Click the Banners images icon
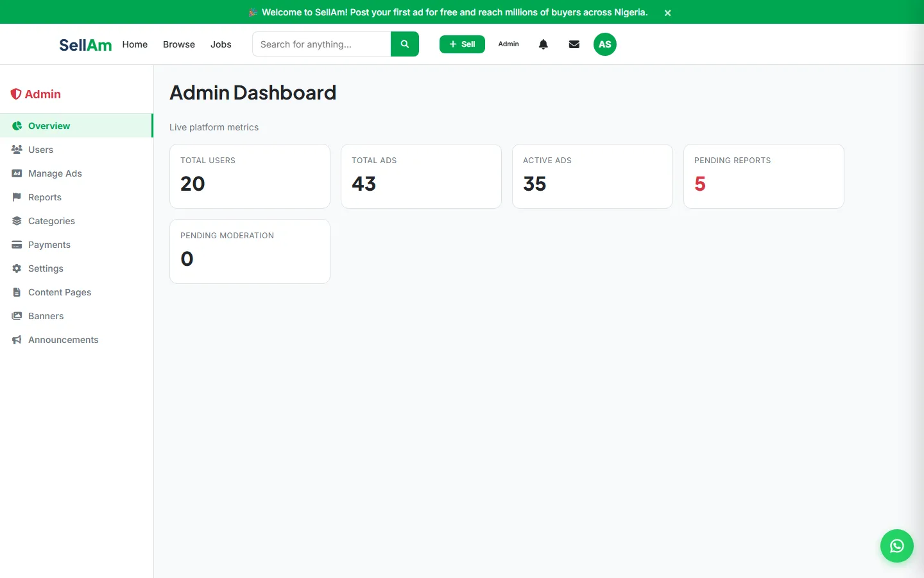This screenshot has height=578, width=924. (x=17, y=316)
